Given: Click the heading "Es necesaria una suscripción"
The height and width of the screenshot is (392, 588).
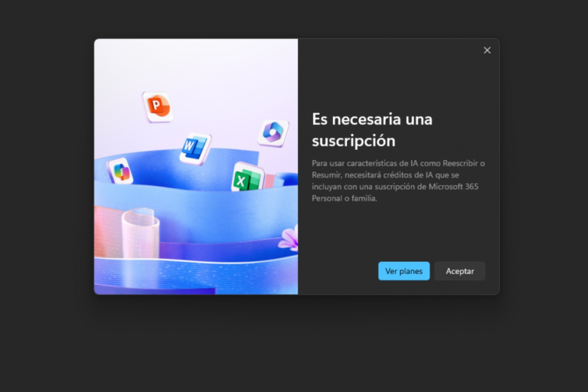Looking at the screenshot, I should click(x=372, y=130).
